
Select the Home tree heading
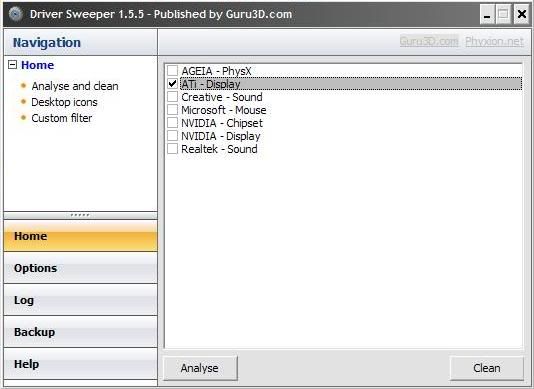(x=37, y=65)
